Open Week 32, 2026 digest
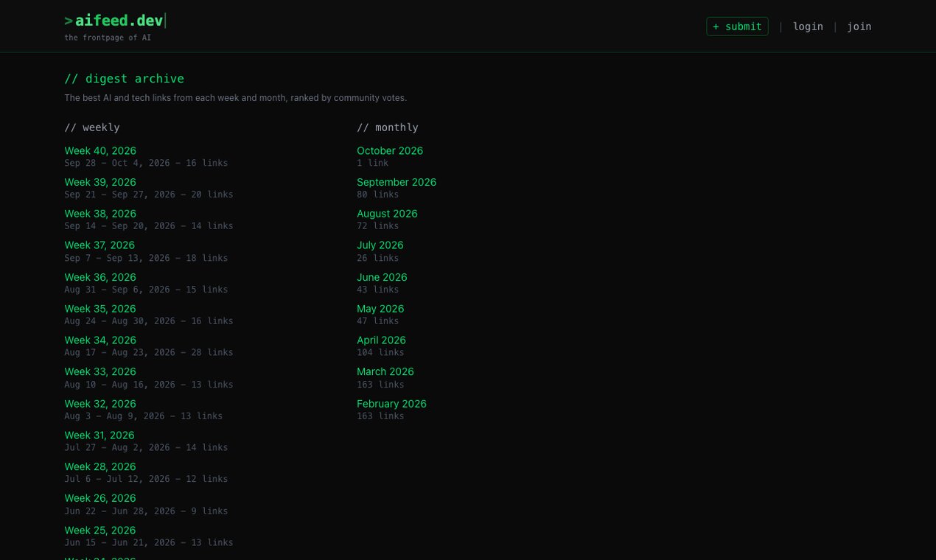 (100, 404)
